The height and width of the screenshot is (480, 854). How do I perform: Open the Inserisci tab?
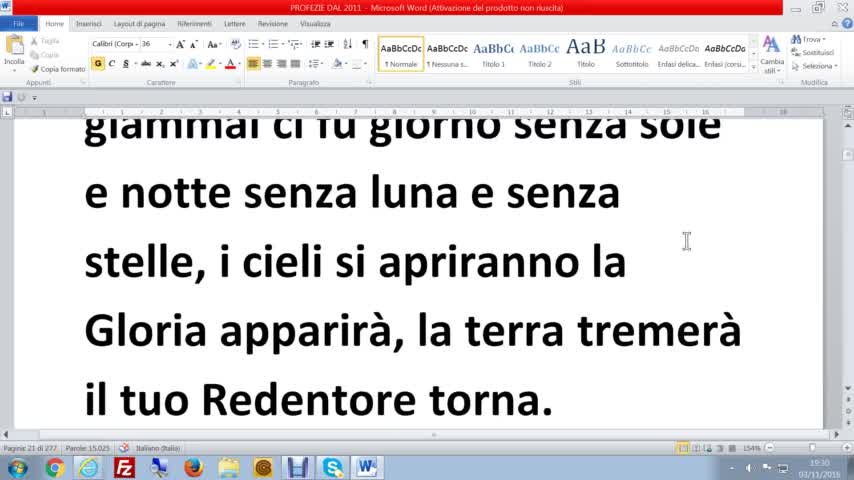click(88, 24)
